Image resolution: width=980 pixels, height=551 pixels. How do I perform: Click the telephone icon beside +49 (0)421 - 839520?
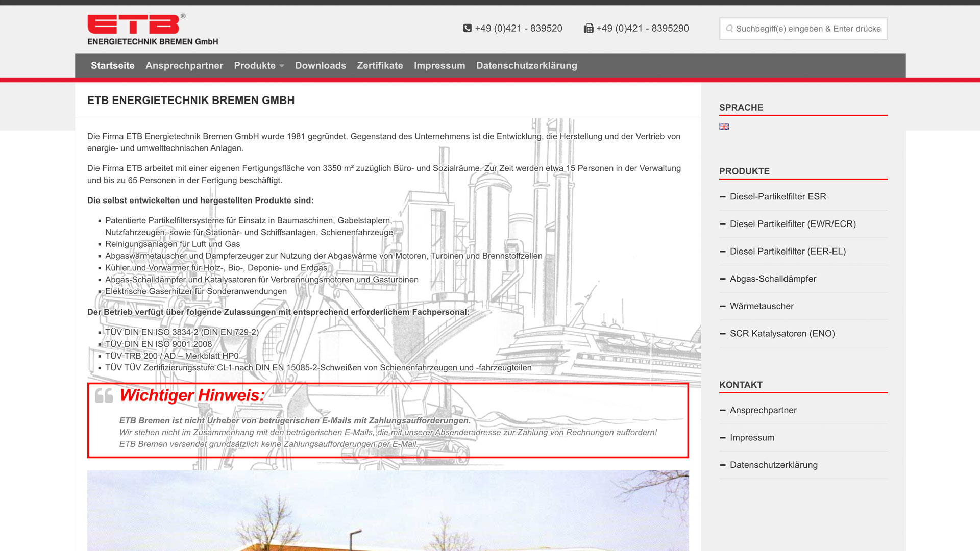tap(467, 28)
